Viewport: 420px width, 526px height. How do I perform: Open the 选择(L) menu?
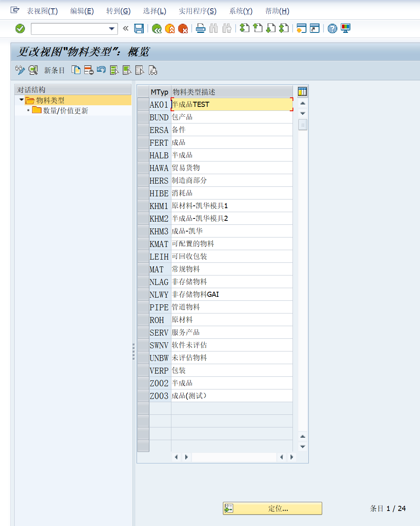coord(155,11)
